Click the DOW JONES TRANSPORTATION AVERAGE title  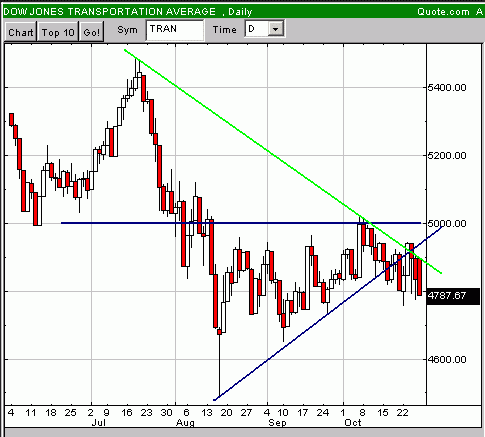tap(109, 12)
